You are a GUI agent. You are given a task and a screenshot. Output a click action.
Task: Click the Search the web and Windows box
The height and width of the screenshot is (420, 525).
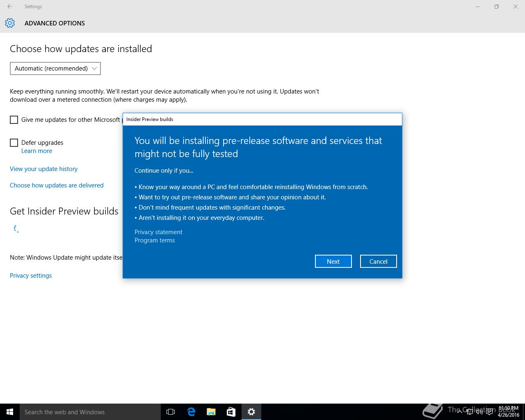tap(90, 412)
